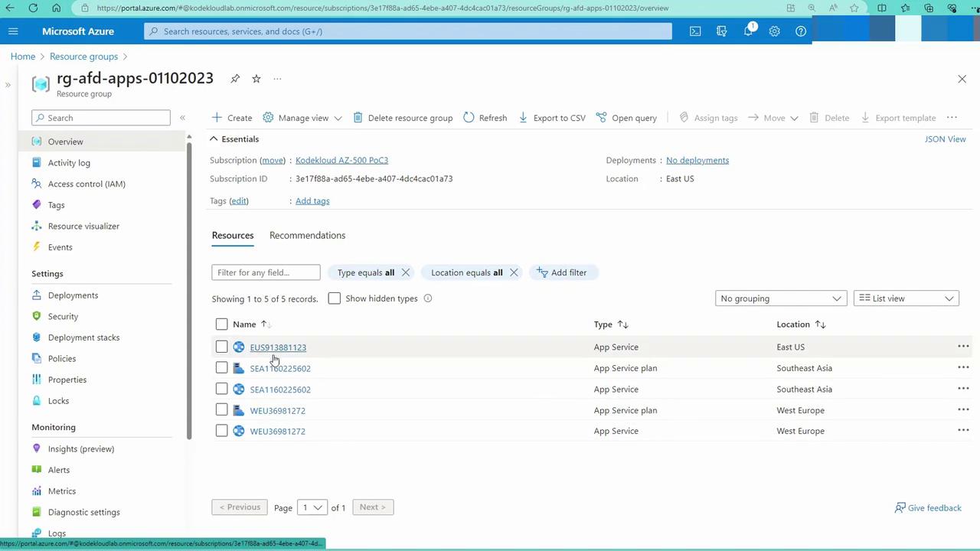Image resolution: width=980 pixels, height=551 pixels.
Task: Open the List view dropdown
Action: (906, 298)
